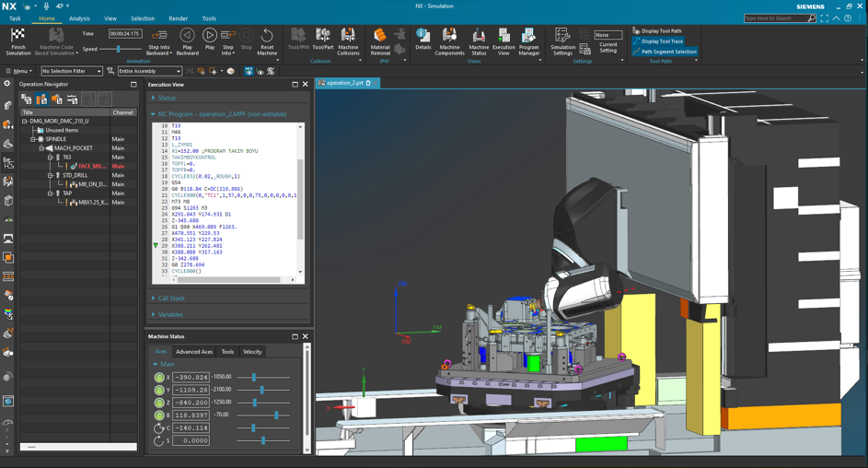Toggle Display Tool Path
The height and width of the screenshot is (468, 868).
(657, 31)
